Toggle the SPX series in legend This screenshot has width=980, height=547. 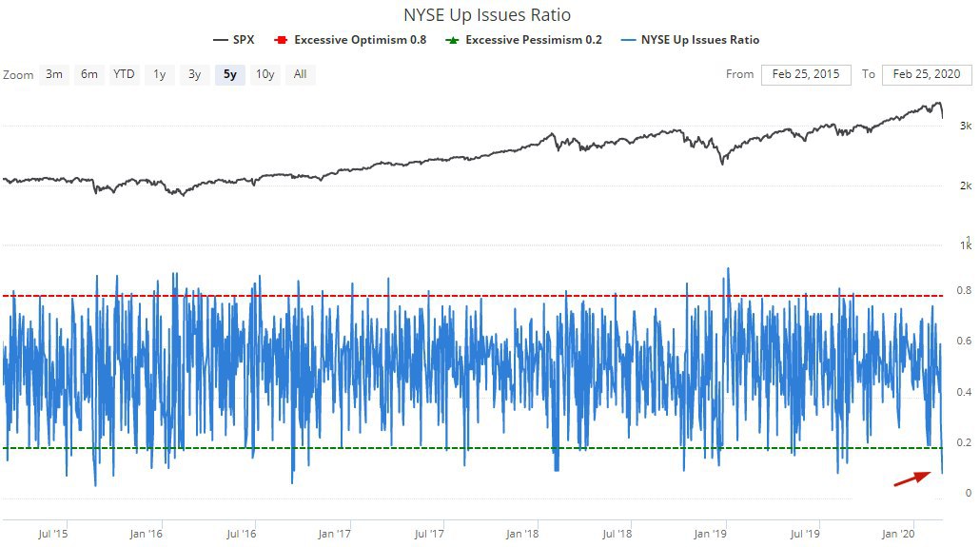[234, 39]
